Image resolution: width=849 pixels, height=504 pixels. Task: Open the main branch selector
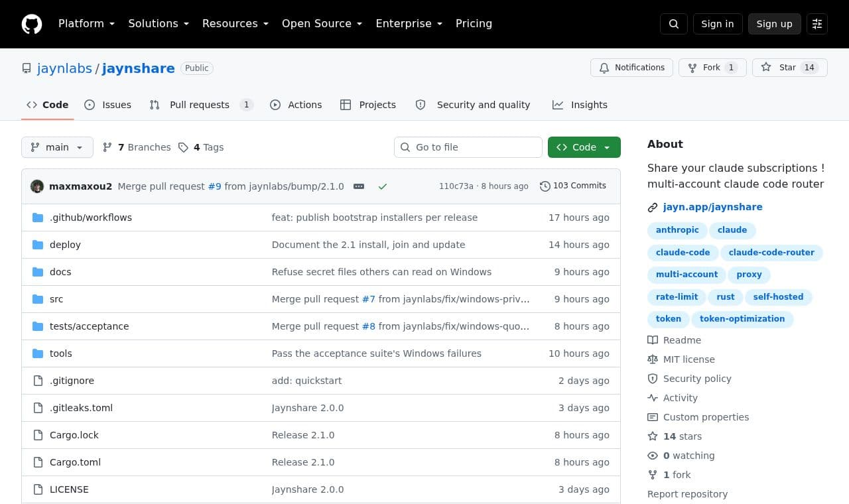click(57, 147)
